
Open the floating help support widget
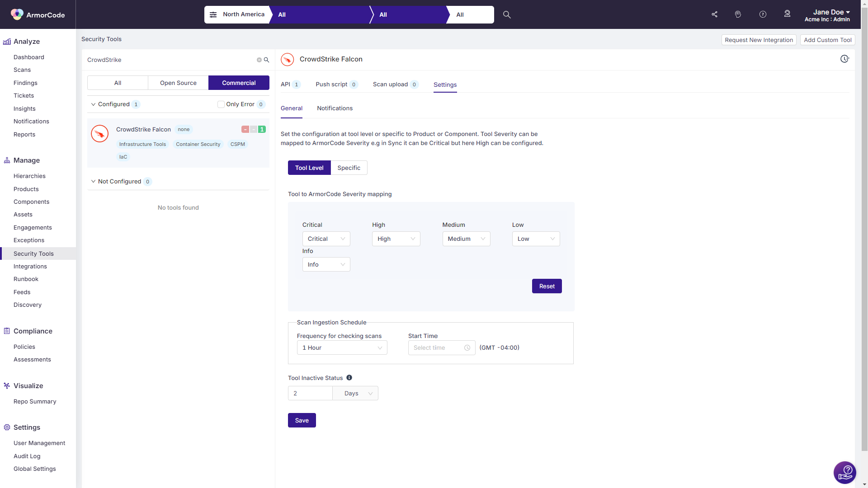point(844,473)
